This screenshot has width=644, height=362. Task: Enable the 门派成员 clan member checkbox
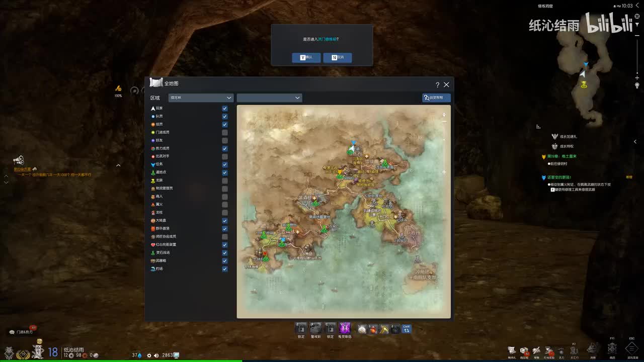coord(225,133)
